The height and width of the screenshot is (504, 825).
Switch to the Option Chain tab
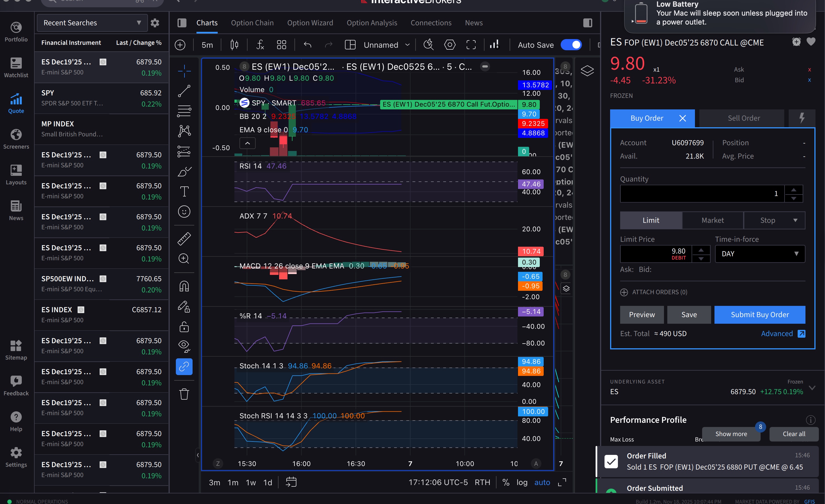[252, 23]
